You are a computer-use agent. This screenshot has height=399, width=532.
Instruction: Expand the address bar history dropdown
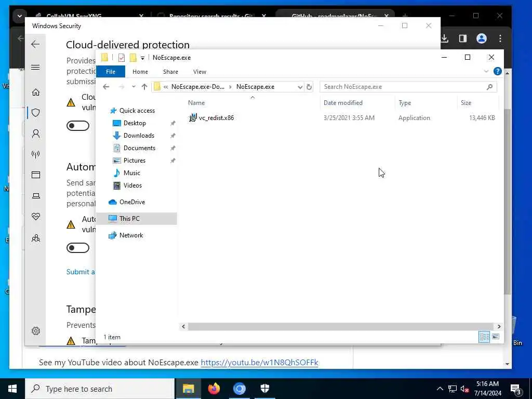click(x=300, y=87)
